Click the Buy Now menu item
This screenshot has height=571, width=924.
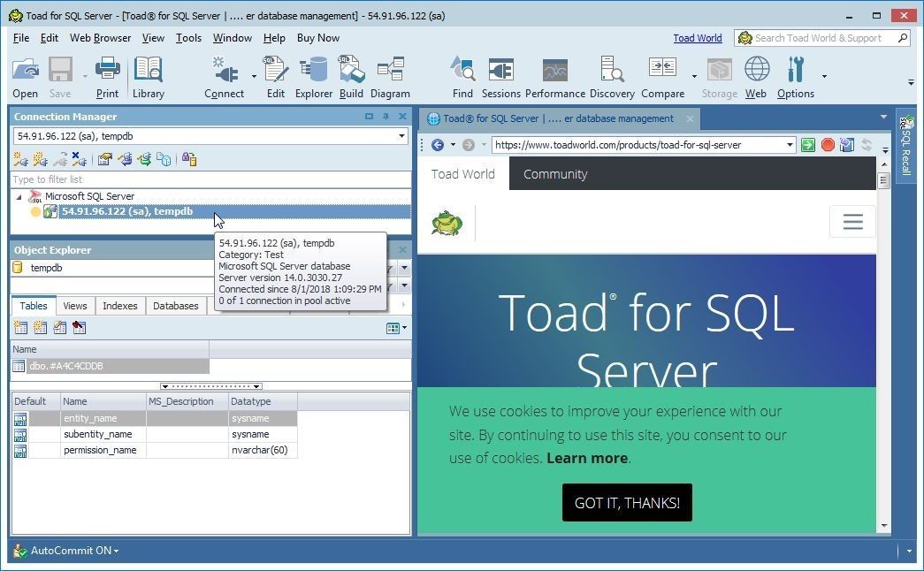click(x=318, y=38)
